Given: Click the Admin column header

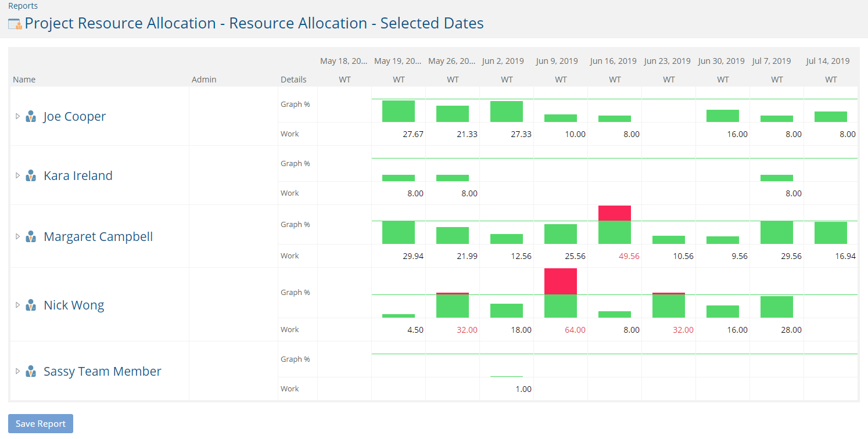Looking at the screenshot, I should click(x=204, y=80).
